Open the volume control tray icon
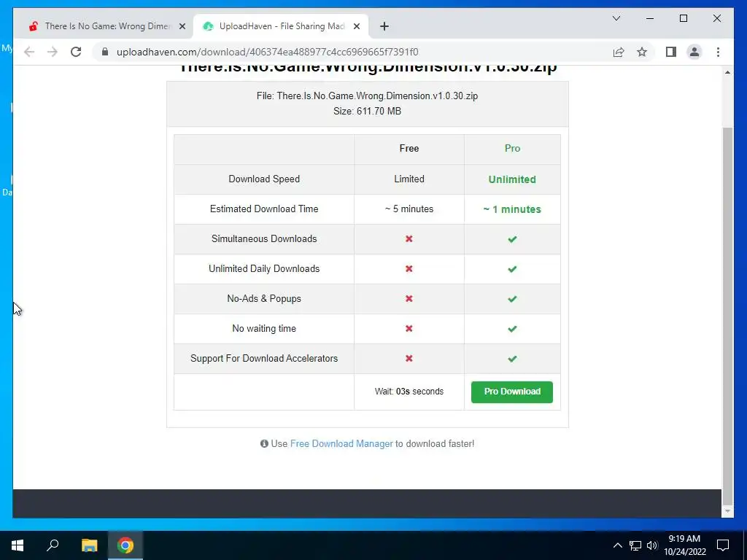Screen dimensions: 747x560 point(652,545)
